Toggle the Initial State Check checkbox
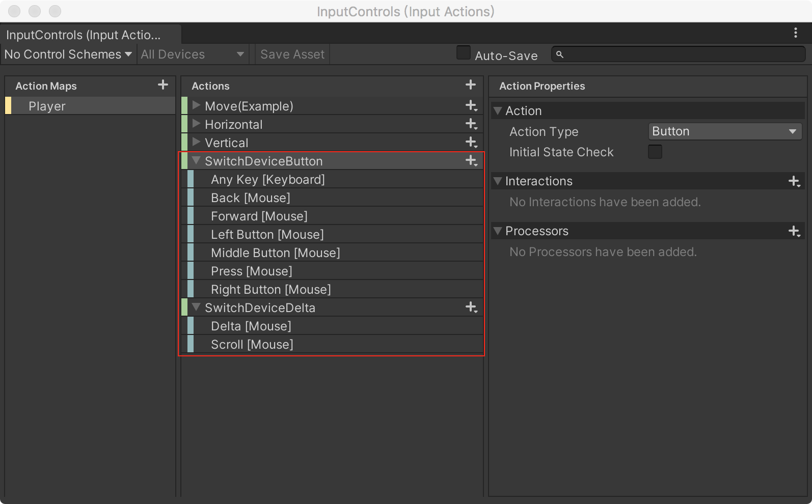Viewport: 812px width, 504px height. [x=655, y=152]
